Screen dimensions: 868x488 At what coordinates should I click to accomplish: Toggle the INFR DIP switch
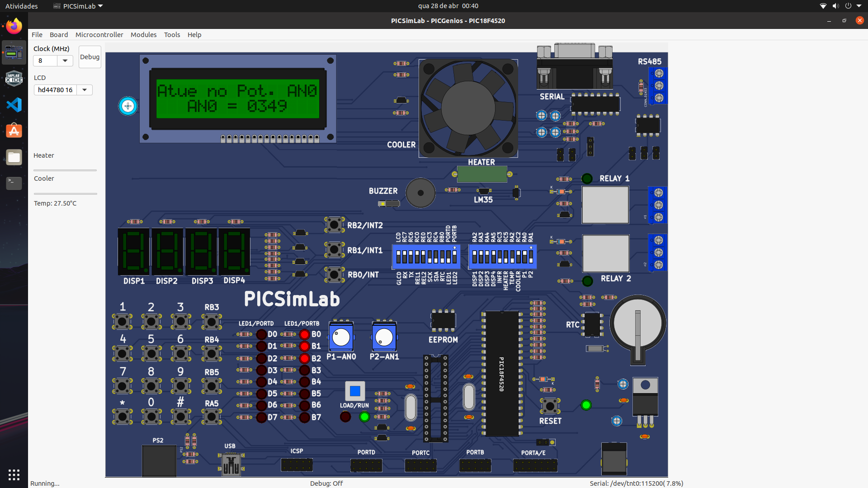500,257
